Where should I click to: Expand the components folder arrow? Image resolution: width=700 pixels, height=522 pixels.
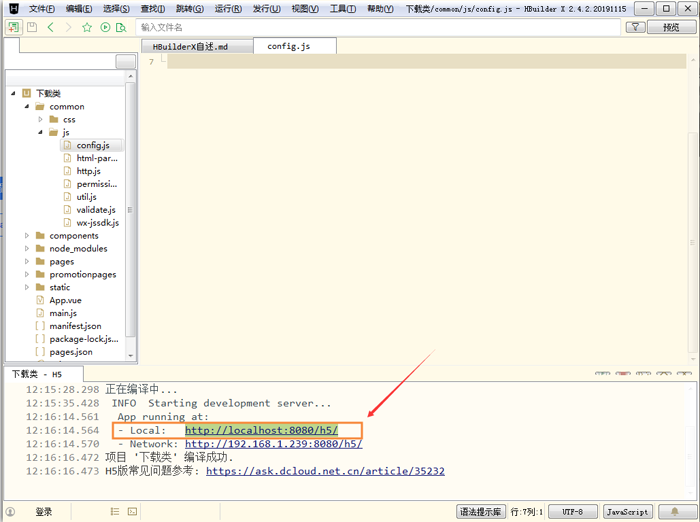27,235
